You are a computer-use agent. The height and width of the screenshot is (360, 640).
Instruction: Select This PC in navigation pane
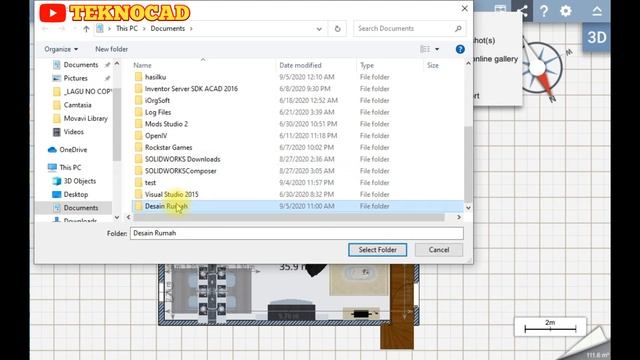tap(70, 167)
